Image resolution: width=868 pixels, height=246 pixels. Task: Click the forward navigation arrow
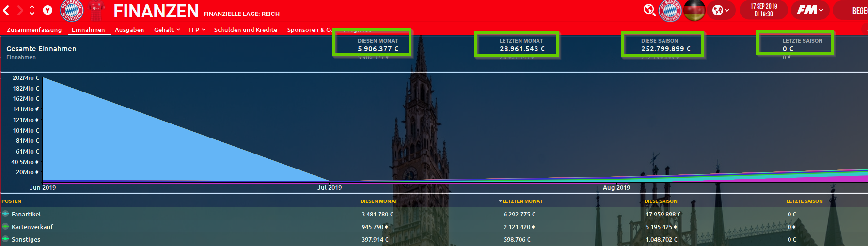20,10
